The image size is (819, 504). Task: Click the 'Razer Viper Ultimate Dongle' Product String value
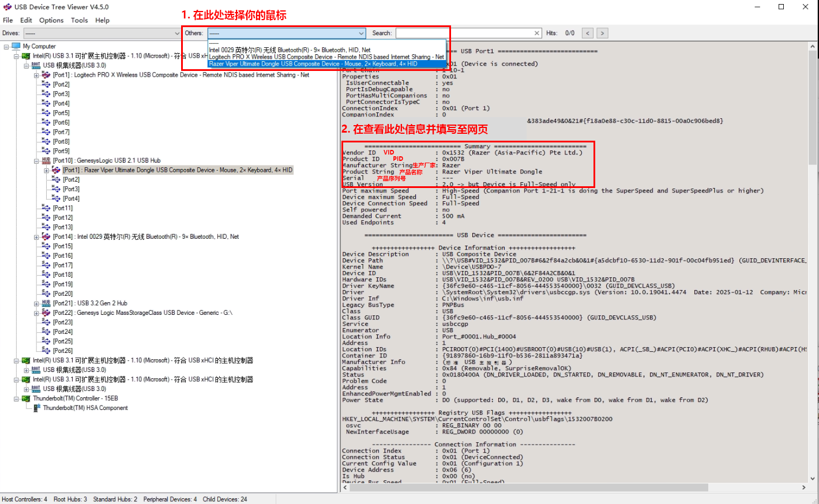tap(492, 171)
